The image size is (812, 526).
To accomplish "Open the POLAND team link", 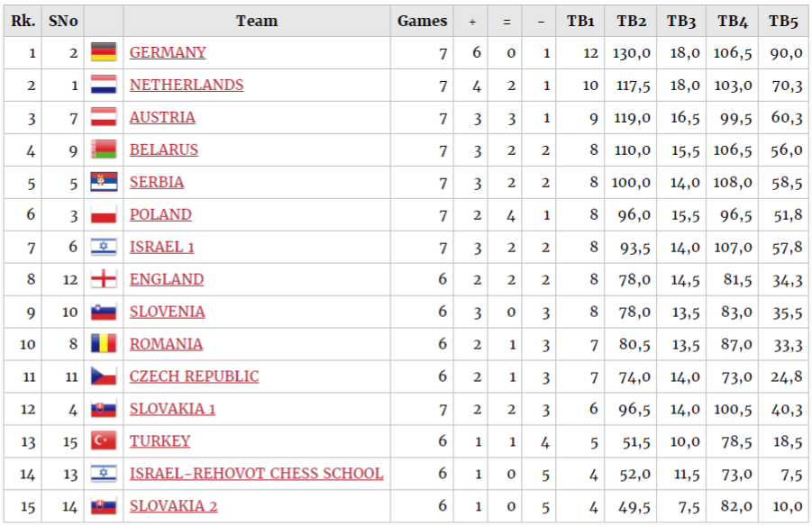I will coord(160,214).
